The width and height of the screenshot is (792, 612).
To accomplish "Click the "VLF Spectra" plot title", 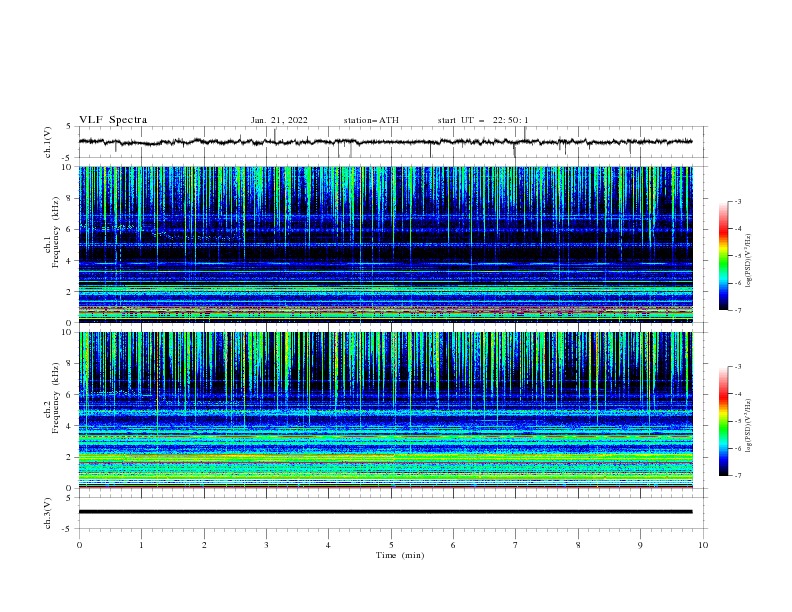I will (x=113, y=120).
